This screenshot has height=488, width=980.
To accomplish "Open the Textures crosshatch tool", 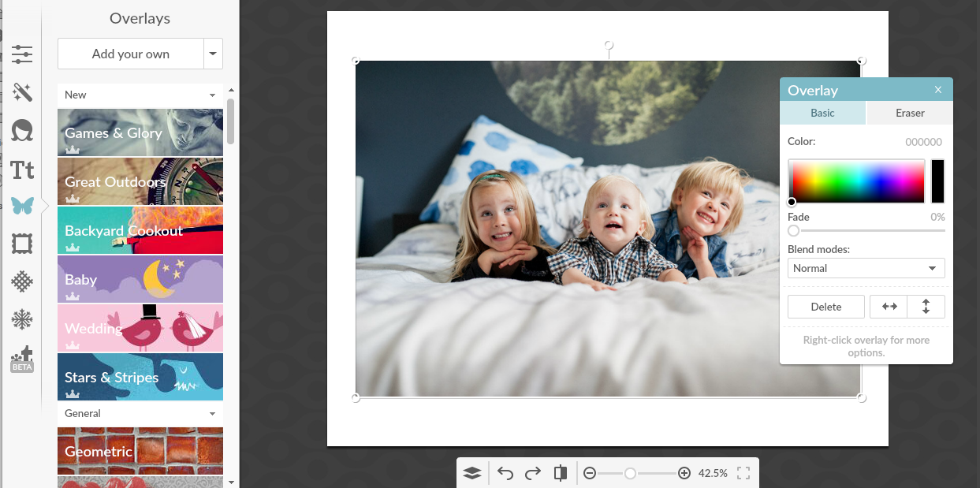I will [22, 281].
